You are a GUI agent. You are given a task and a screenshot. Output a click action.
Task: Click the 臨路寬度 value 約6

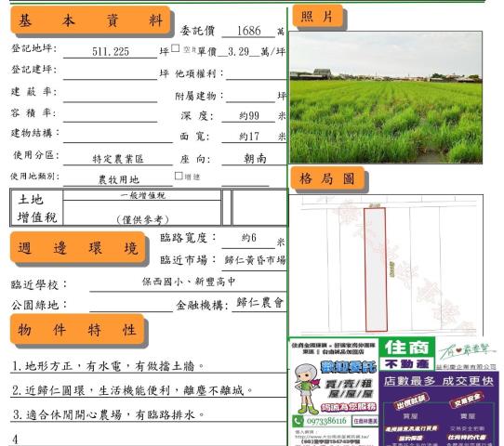coord(249,238)
